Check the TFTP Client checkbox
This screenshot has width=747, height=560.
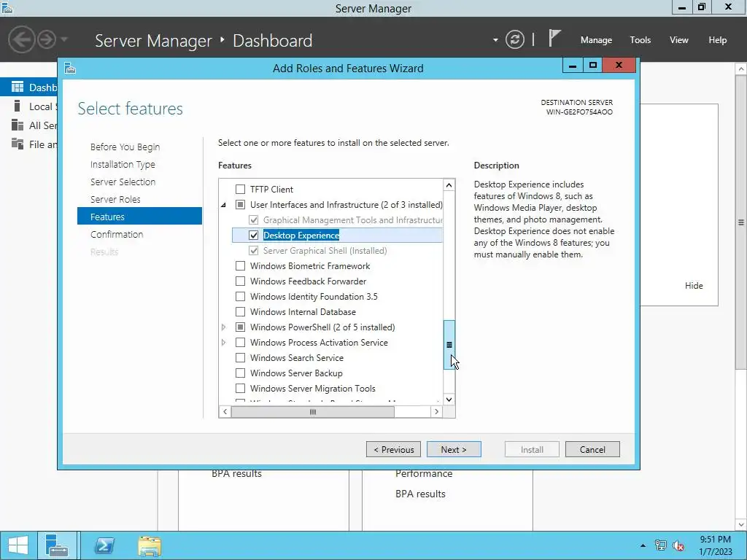241,189
